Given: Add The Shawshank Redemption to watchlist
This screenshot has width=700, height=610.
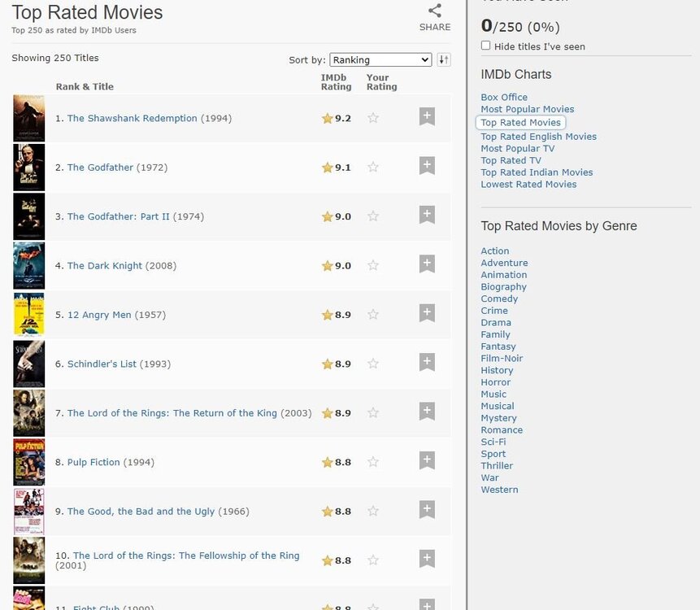Looking at the screenshot, I should (427, 117).
